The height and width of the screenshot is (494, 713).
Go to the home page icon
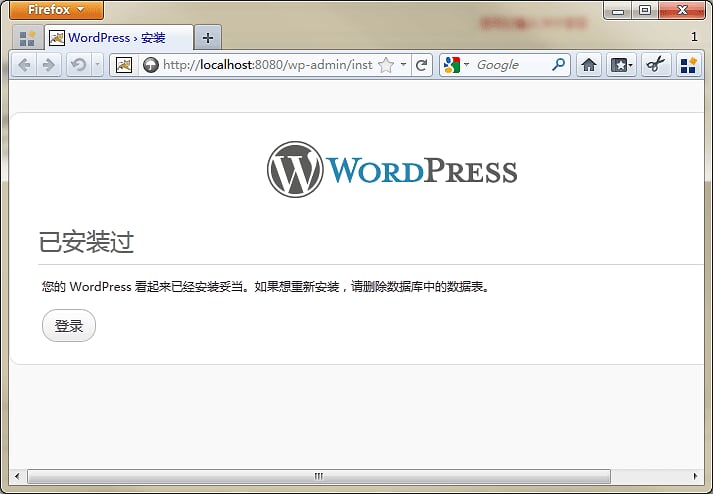589,65
